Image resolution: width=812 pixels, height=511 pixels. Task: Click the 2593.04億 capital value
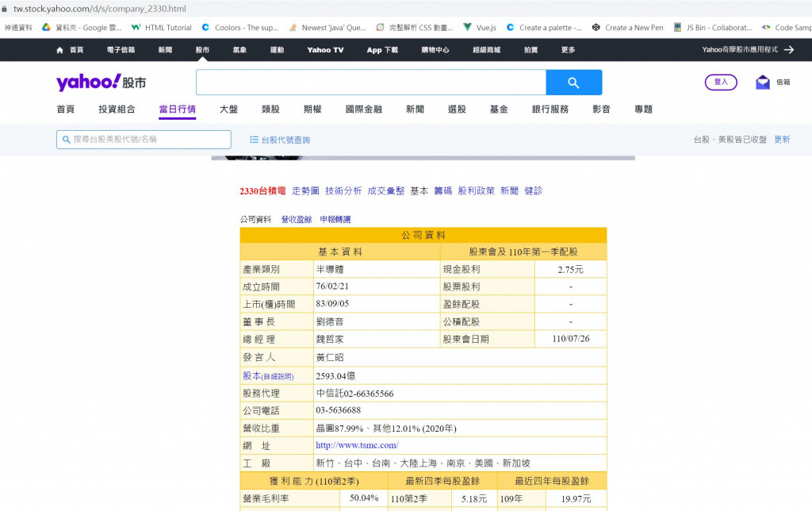pyautogui.click(x=335, y=376)
